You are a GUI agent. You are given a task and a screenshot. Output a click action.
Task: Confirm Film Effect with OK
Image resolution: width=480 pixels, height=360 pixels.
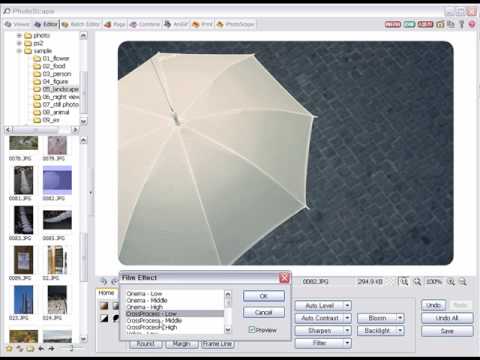[264, 296]
